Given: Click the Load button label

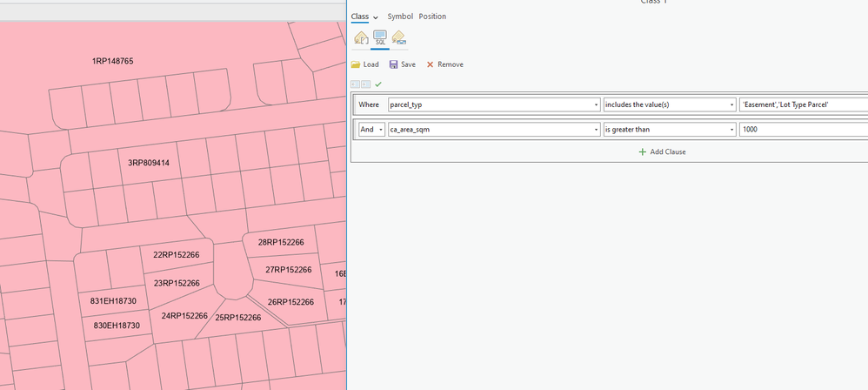Looking at the screenshot, I should pyautogui.click(x=371, y=64).
